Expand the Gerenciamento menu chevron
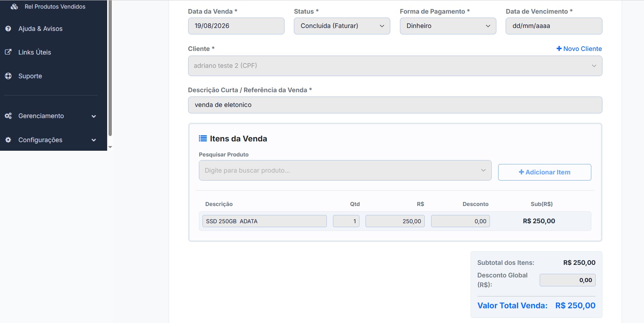The image size is (644, 323). [94, 116]
